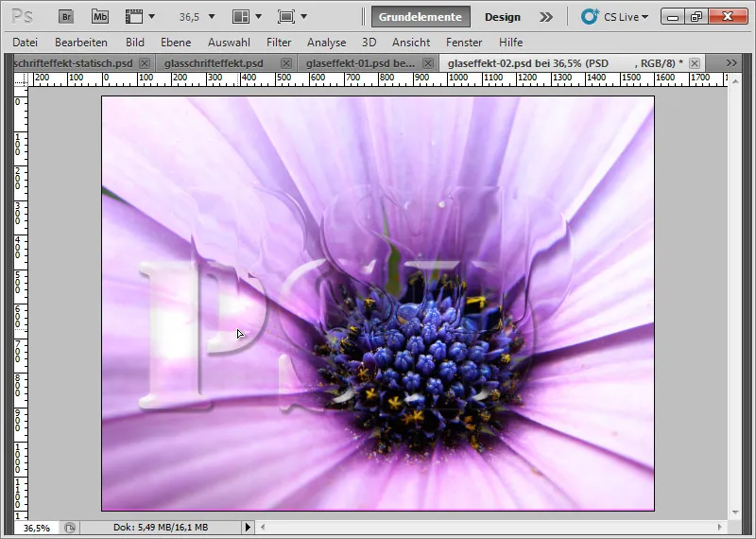
Task: Switch to the Design workspace
Action: click(503, 17)
